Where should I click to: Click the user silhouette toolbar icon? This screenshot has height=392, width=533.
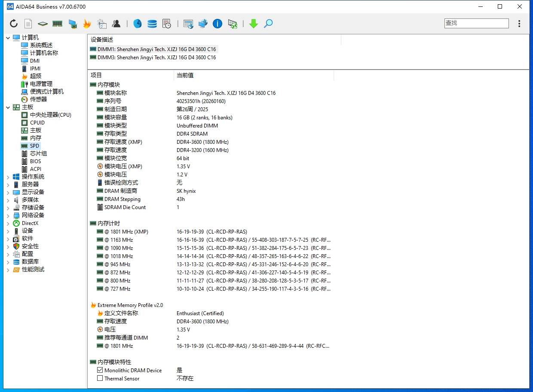[x=116, y=24]
